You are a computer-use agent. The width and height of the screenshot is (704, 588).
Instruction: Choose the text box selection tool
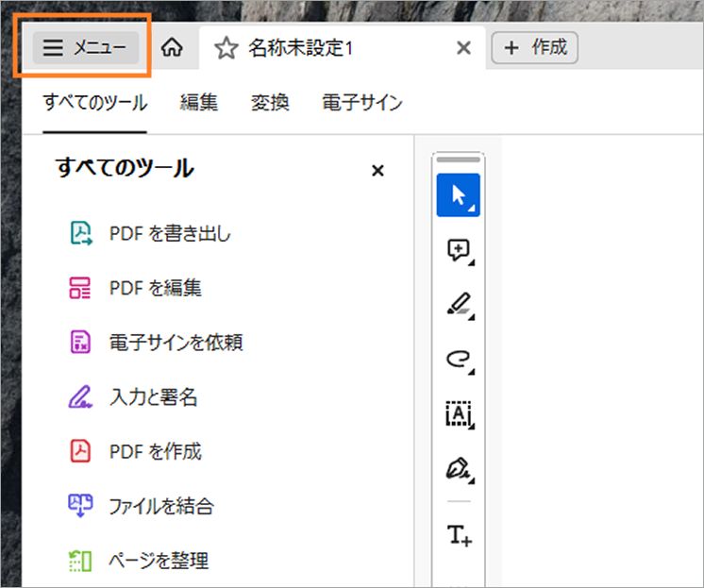pos(460,414)
